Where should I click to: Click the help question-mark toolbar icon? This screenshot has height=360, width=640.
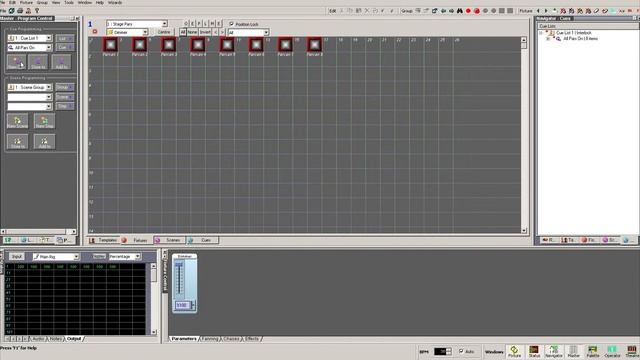click(37, 11)
